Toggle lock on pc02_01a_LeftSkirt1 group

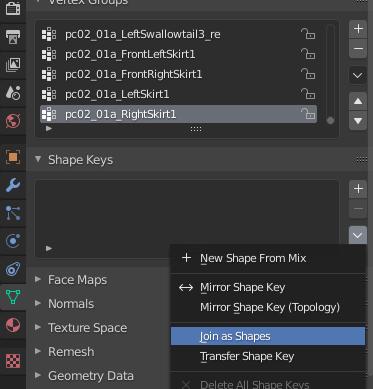click(308, 94)
